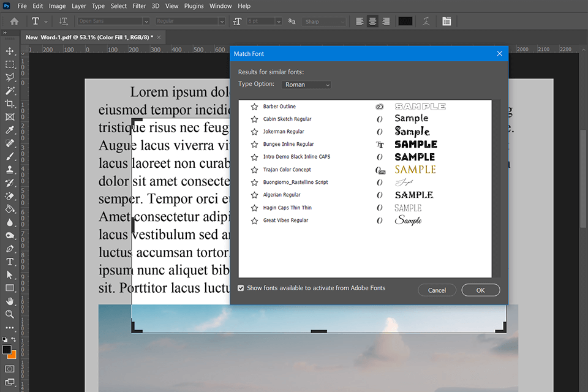588x392 pixels.
Task: Select the Dodge tool
Action: pos(10,235)
